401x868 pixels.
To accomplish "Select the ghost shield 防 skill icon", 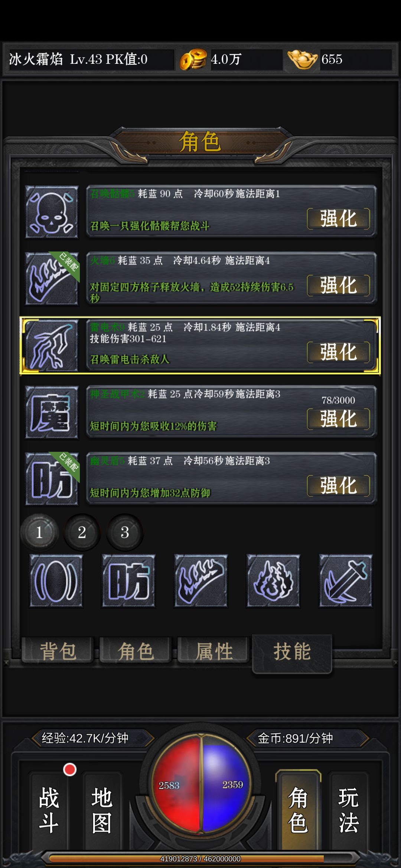I will click(52, 479).
